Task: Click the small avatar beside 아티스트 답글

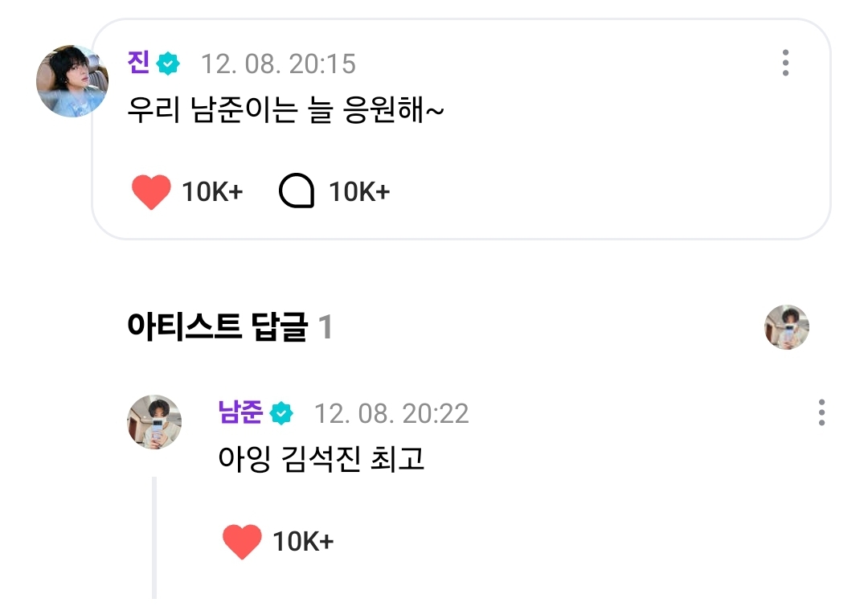Action: [786, 327]
